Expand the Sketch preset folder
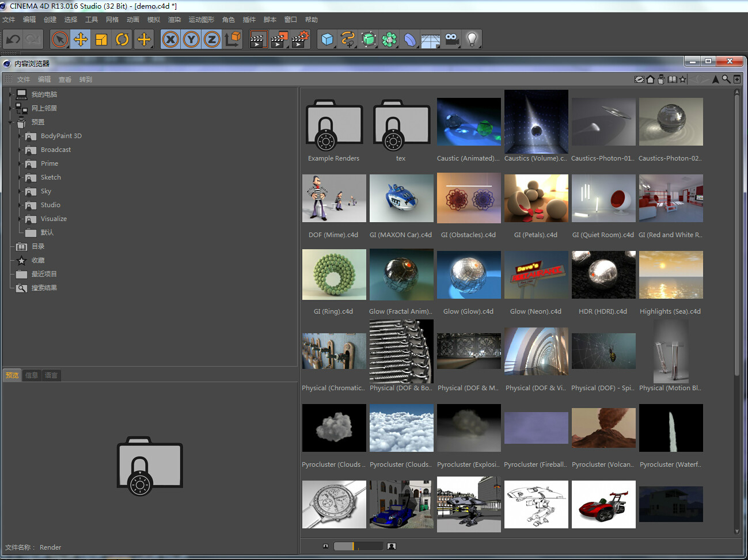 [x=20, y=177]
